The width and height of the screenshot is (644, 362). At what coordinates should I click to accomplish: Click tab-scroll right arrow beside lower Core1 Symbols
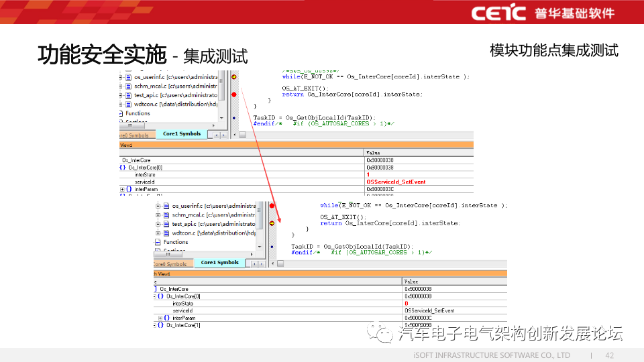tap(261, 264)
